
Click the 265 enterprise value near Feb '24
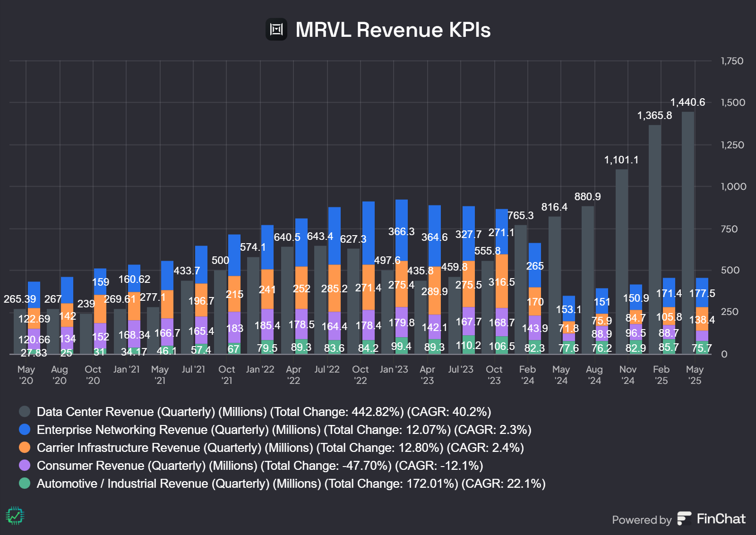click(x=535, y=266)
